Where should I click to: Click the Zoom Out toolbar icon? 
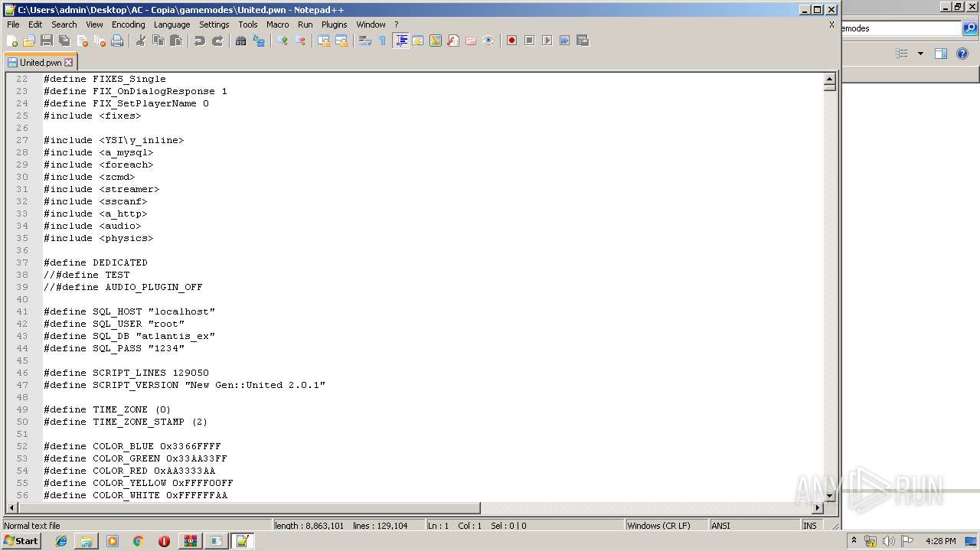(x=300, y=41)
